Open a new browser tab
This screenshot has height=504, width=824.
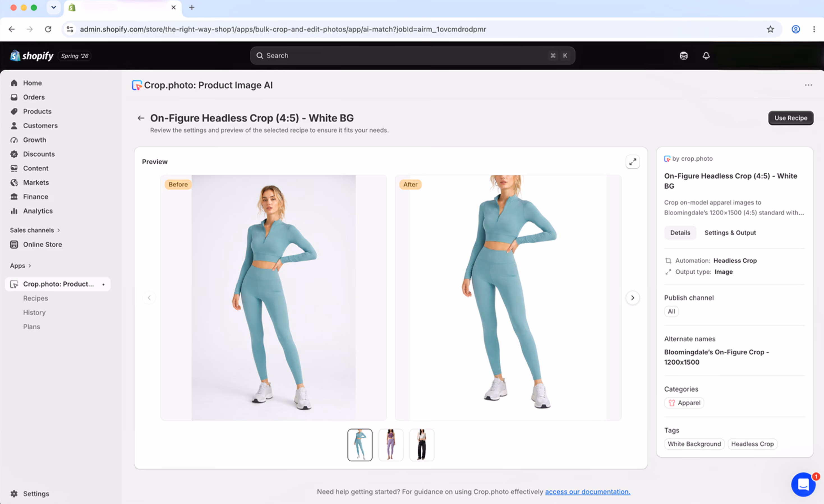pyautogui.click(x=192, y=7)
